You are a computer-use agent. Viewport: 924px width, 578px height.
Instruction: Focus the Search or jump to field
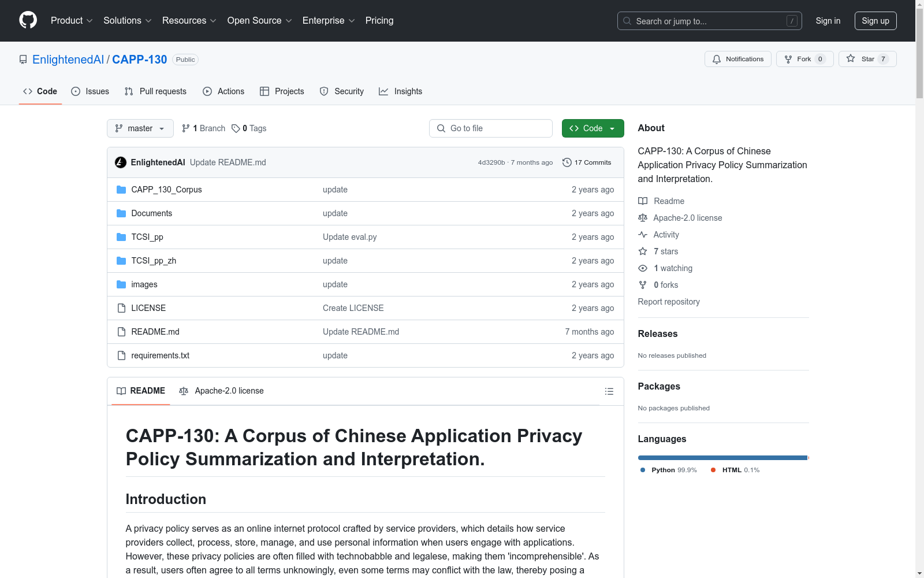coord(709,21)
